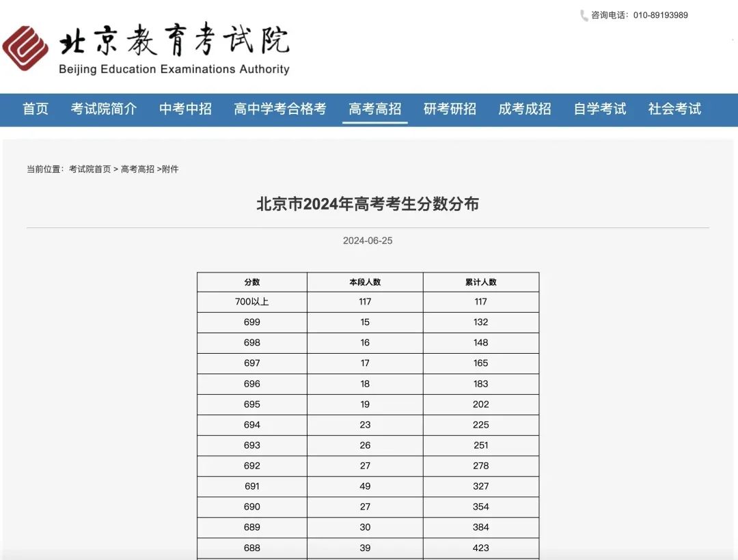Click the 本段人数 value 39 in row 688
Image resolution: width=738 pixels, height=560 pixels.
pos(365,548)
